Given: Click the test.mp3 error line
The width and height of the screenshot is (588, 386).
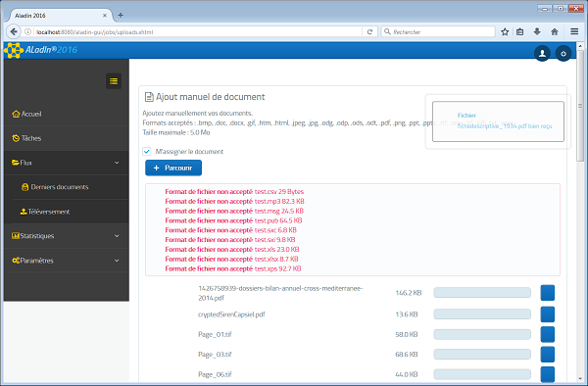Looking at the screenshot, I should click(235, 201).
